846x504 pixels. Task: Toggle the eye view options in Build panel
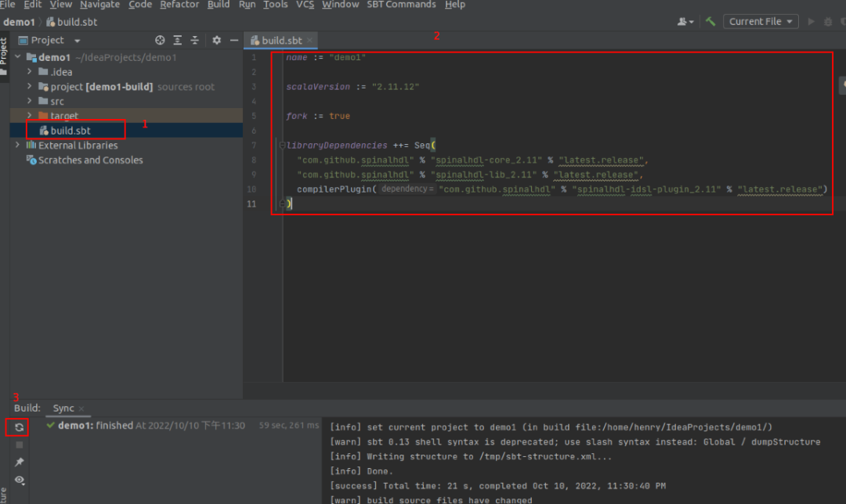[19, 480]
